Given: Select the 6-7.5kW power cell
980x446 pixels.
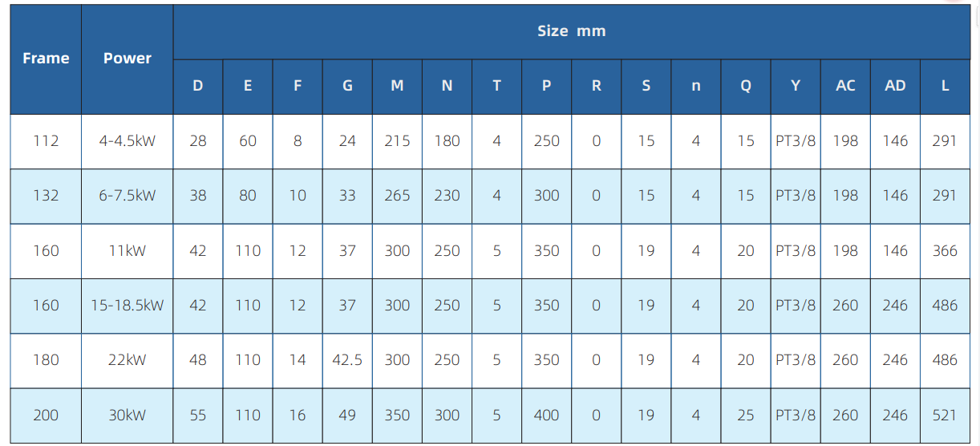Looking at the screenshot, I should (128, 196).
